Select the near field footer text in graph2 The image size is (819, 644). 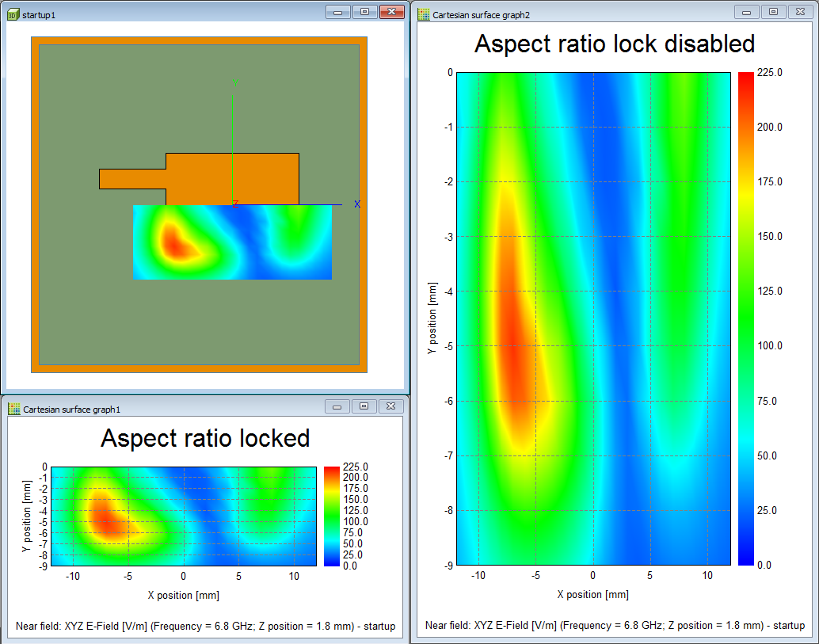click(615, 625)
